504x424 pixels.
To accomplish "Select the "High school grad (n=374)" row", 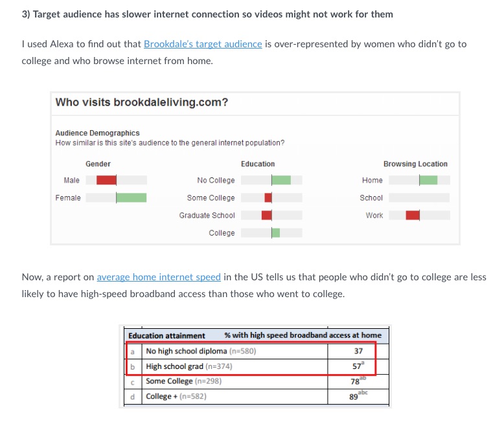I will coord(189,366).
